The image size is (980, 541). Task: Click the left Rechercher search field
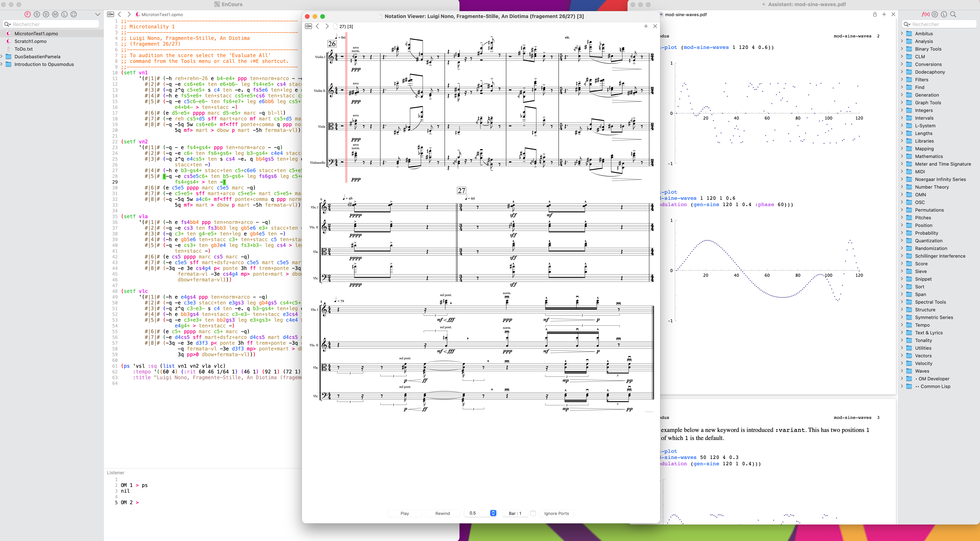[x=51, y=24]
